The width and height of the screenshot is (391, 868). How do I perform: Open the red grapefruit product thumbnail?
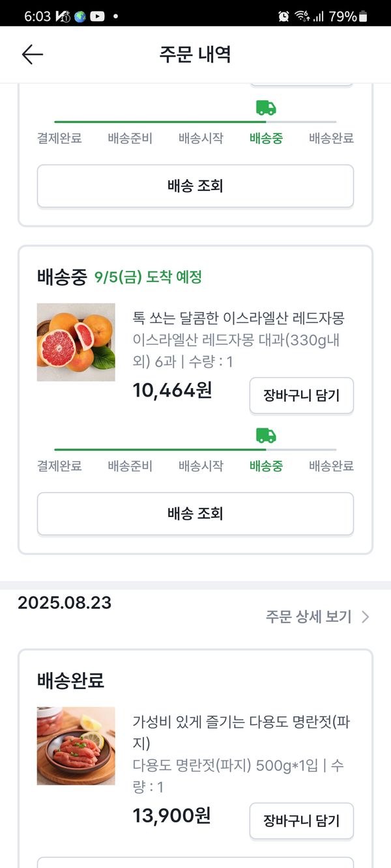pos(76,343)
